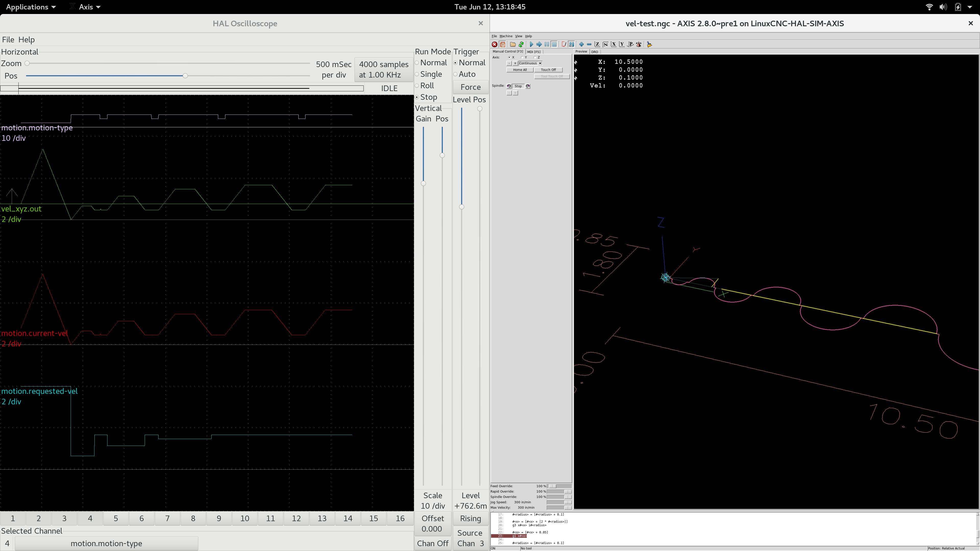Open Wi-Fi indicator in top bar
Image resolution: width=980 pixels, height=551 pixels.
click(x=929, y=7)
